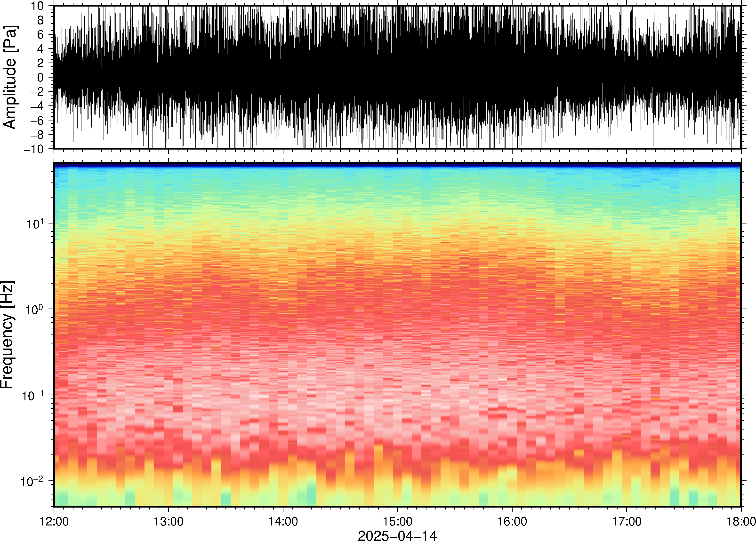Click the 16:00 time axis label

(512, 521)
